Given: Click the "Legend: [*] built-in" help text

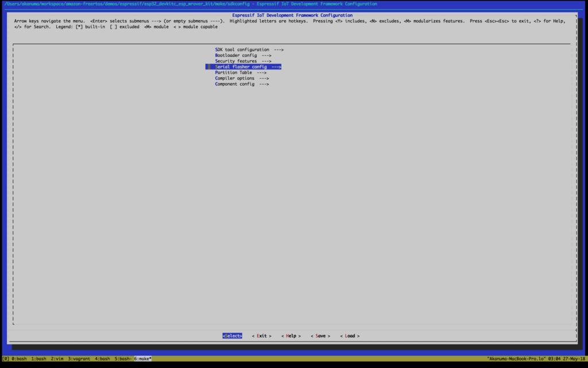Looking at the screenshot, I should pyautogui.click(x=80, y=26).
